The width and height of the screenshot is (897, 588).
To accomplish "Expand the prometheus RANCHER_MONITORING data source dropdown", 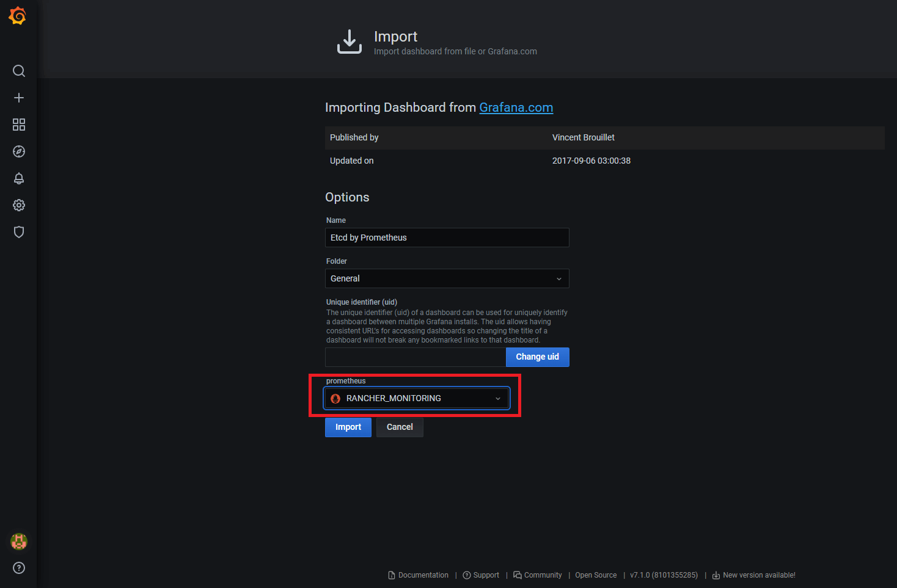I will point(416,398).
